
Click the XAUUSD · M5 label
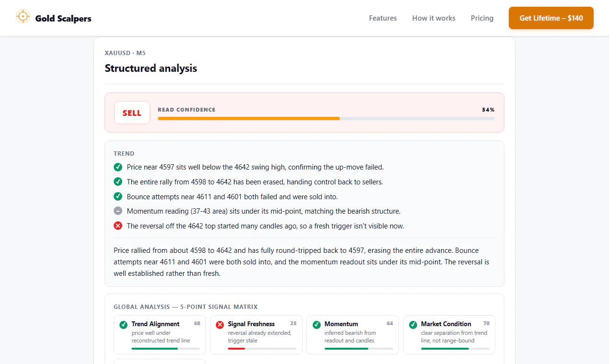(x=125, y=53)
